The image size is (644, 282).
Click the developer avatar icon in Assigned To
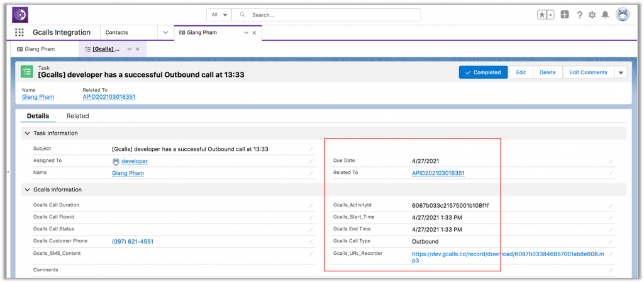click(x=116, y=162)
